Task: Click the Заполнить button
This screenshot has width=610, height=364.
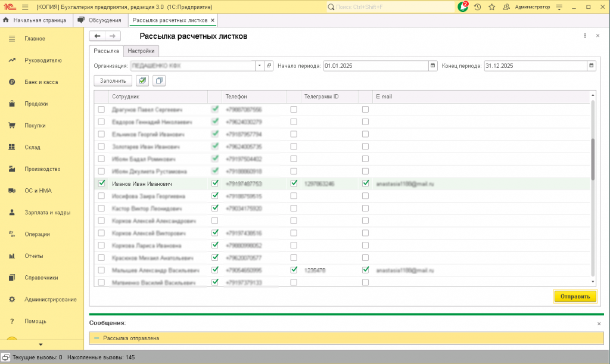Action: pos(113,80)
